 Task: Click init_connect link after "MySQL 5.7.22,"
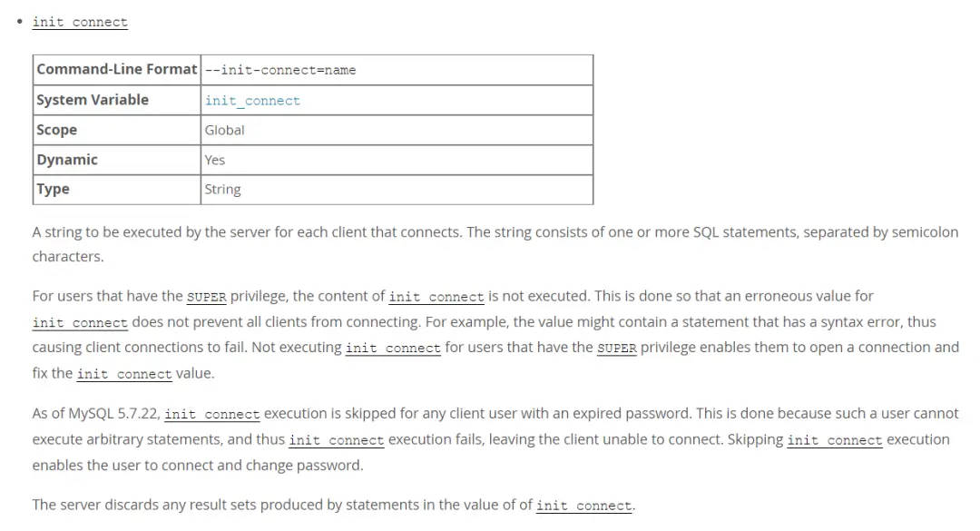(x=212, y=415)
